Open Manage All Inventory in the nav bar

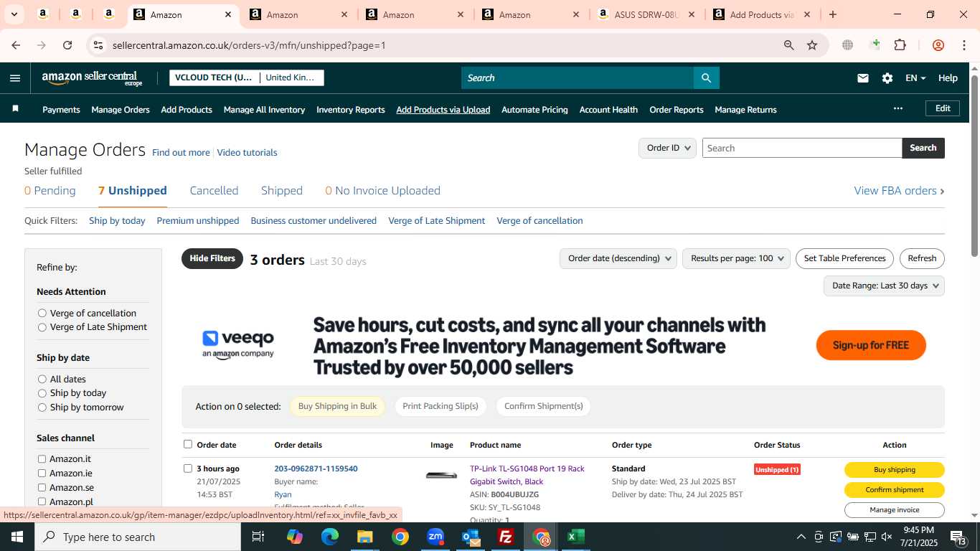(x=264, y=110)
